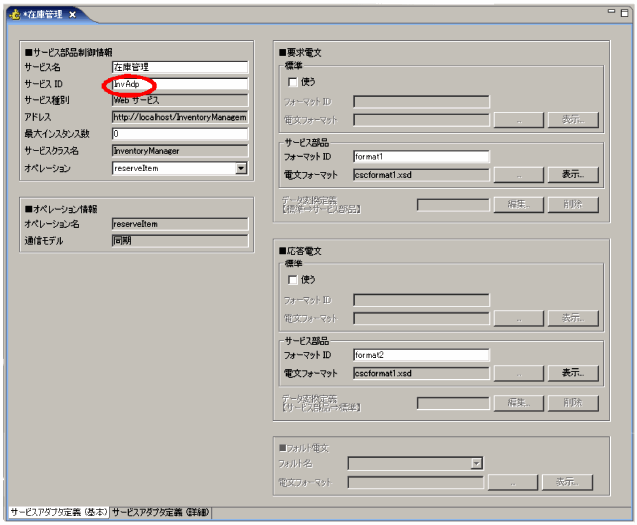Switch to サービスアダプタ定義 (詳細) tab
This screenshot has height=525, width=637.
click(160, 512)
